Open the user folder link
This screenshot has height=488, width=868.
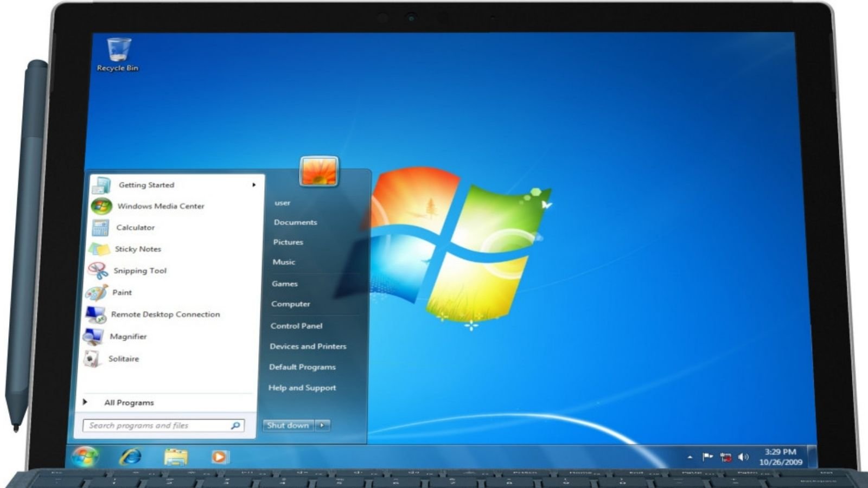(282, 203)
